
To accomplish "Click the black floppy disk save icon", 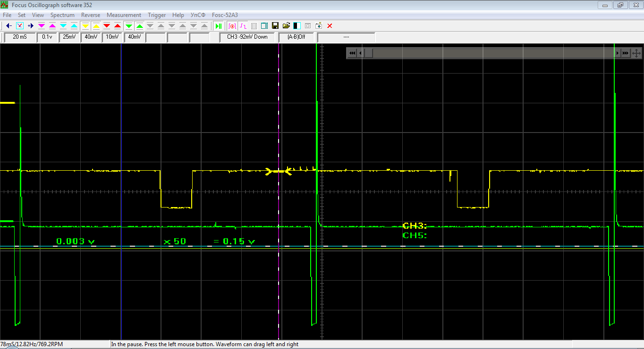I will 275,25.
